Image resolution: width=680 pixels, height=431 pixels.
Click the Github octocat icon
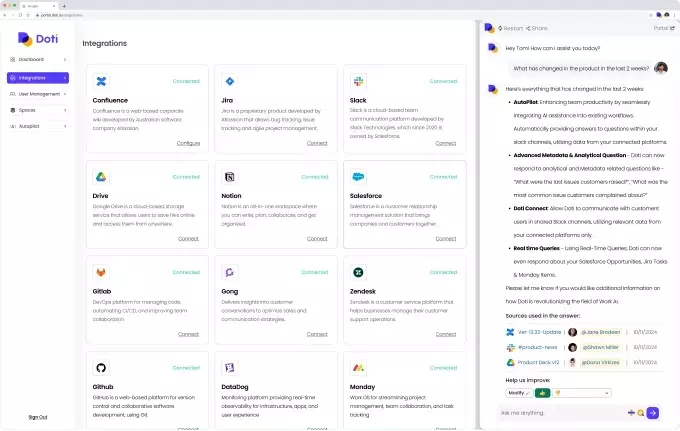(x=101, y=368)
